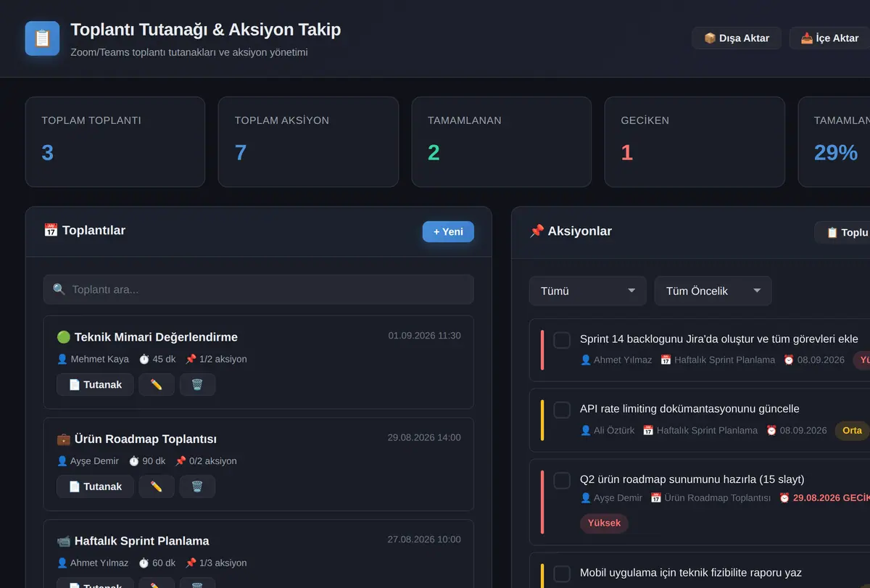Click the Dışa Aktar export button
Viewport: 870px width, 588px height.
click(737, 38)
